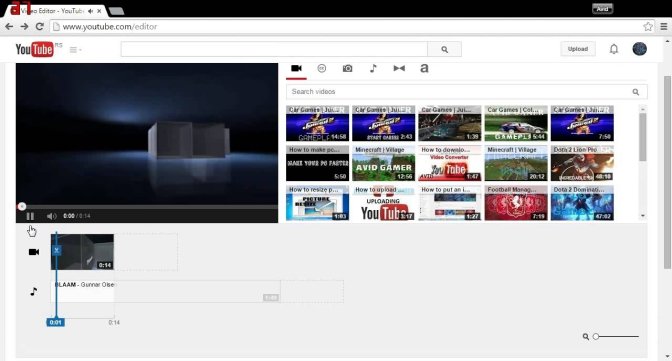This screenshot has height=361, width=672.
Task: Select the AVID GAMER Minecraft Village thumbnail
Action: (383, 163)
